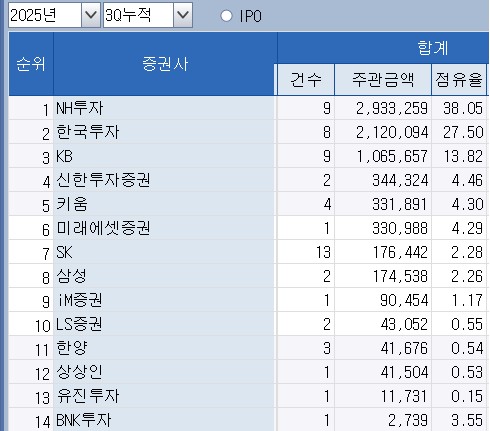Select the BNK투자 row name
This screenshot has width=490, height=431.
(83, 420)
